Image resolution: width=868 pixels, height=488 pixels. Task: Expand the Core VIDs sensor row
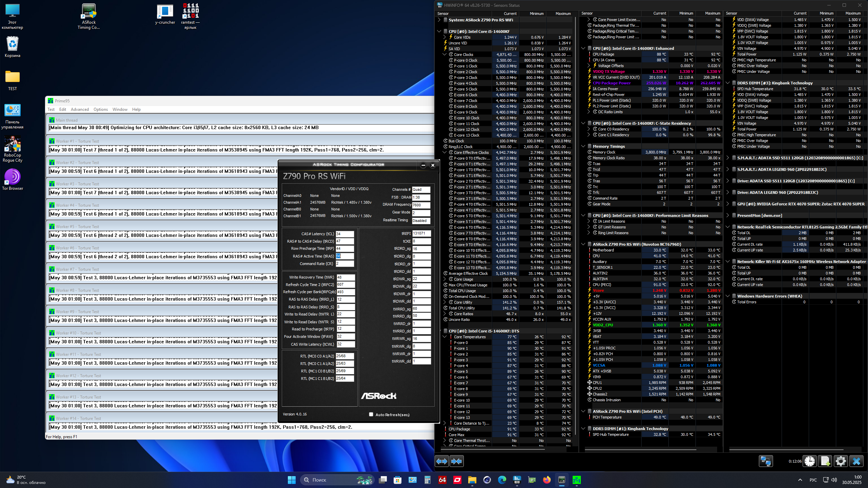tap(445, 37)
